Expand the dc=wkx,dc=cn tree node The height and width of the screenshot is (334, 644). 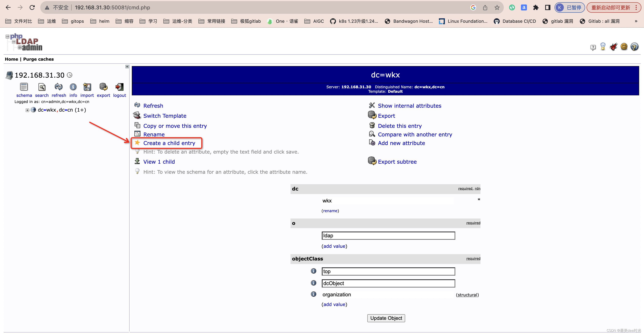click(x=27, y=110)
